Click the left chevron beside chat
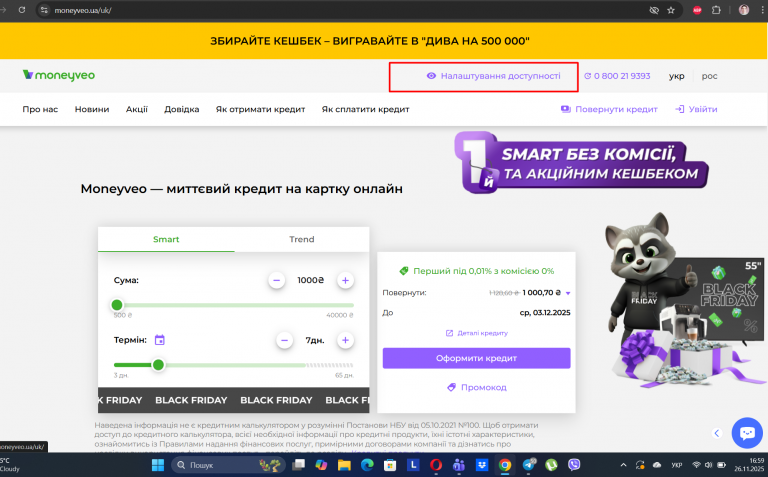This screenshot has height=477, width=768. pyautogui.click(x=717, y=433)
